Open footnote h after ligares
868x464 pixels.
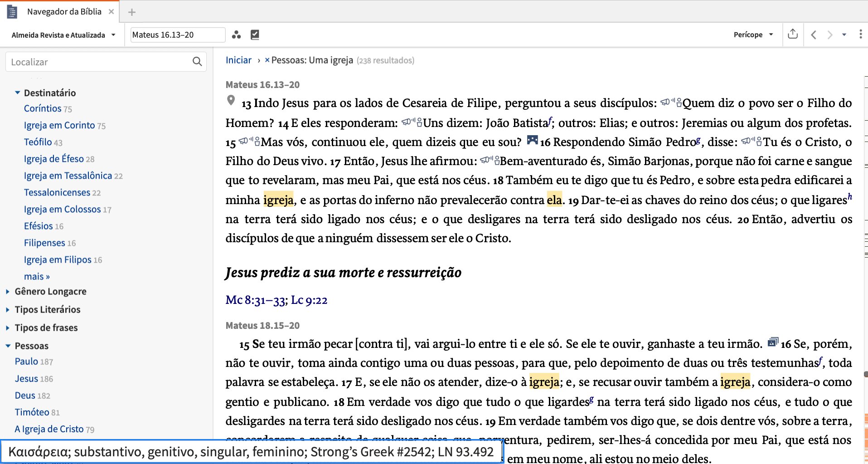pos(850,197)
